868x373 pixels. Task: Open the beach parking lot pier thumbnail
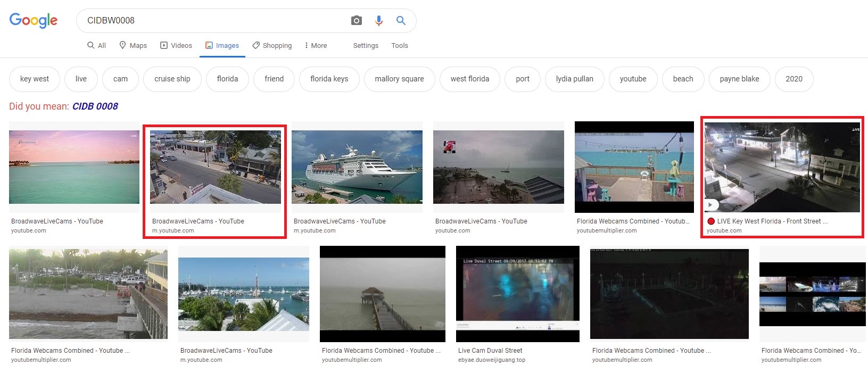pyautogui.click(x=88, y=294)
